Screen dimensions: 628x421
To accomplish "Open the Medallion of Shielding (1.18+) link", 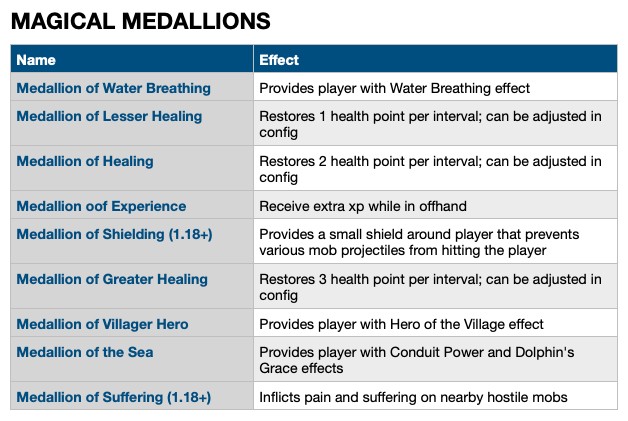I will (114, 234).
